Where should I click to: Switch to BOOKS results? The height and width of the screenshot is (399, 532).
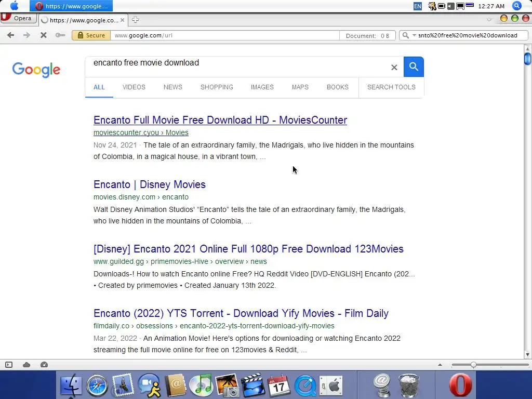point(337,87)
